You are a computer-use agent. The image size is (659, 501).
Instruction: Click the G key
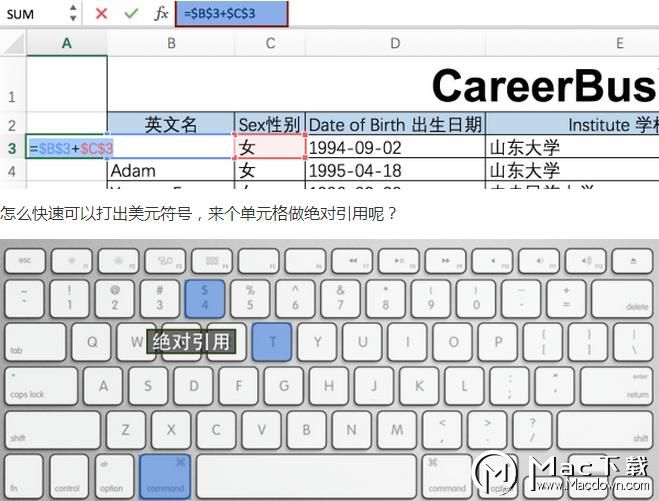coord(284,386)
